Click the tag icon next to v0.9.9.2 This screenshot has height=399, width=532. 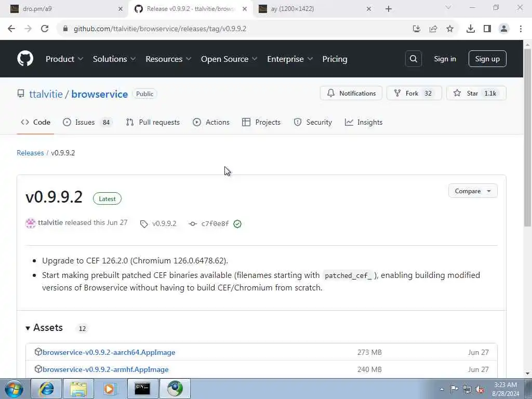pyautogui.click(x=144, y=224)
